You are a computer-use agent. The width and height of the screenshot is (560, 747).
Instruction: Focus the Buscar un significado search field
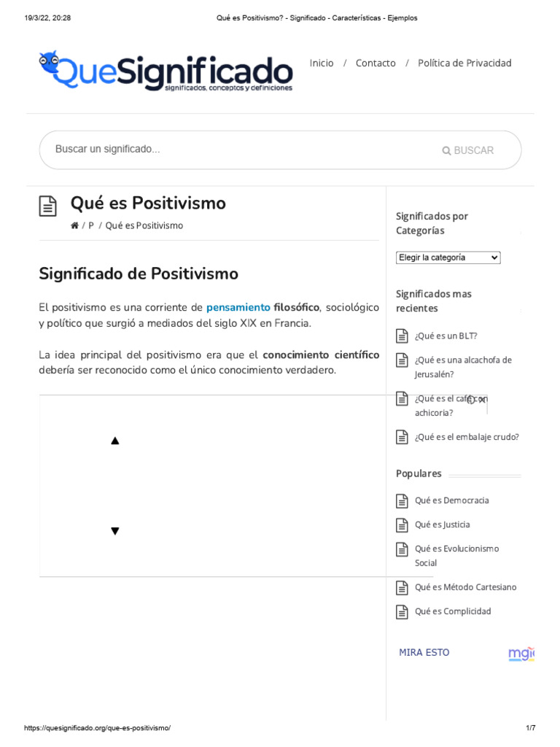click(x=241, y=150)
